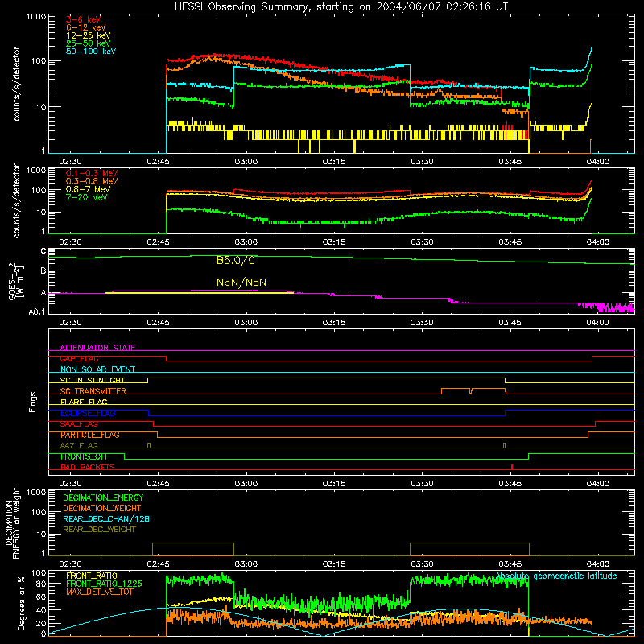Image resolution: width=644 pixels, height=644 pixels.
Task: Click the green FRONT_RATIO_1225 legend label
Action: 104,584
